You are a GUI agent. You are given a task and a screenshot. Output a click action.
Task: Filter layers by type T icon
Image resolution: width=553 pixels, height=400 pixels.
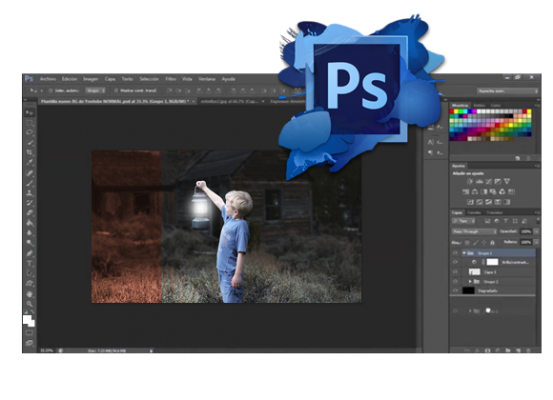(506, 221)
